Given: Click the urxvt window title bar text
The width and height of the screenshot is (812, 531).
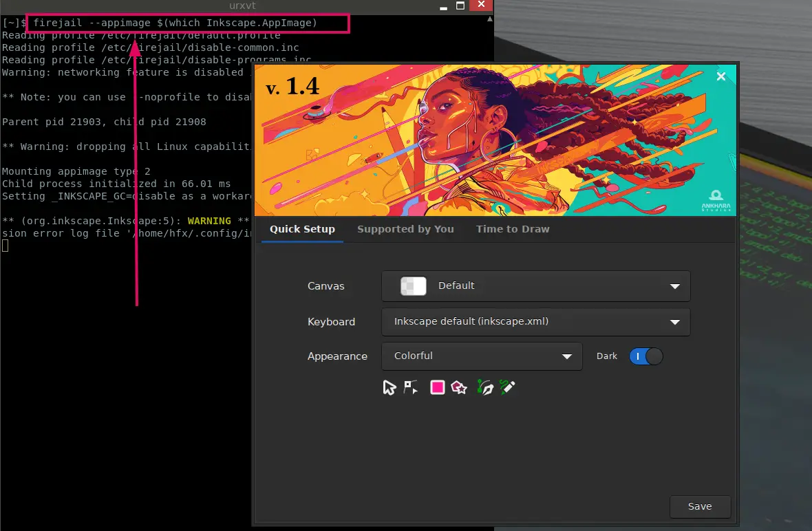Looking at the screenshot, I should [242, 6].
